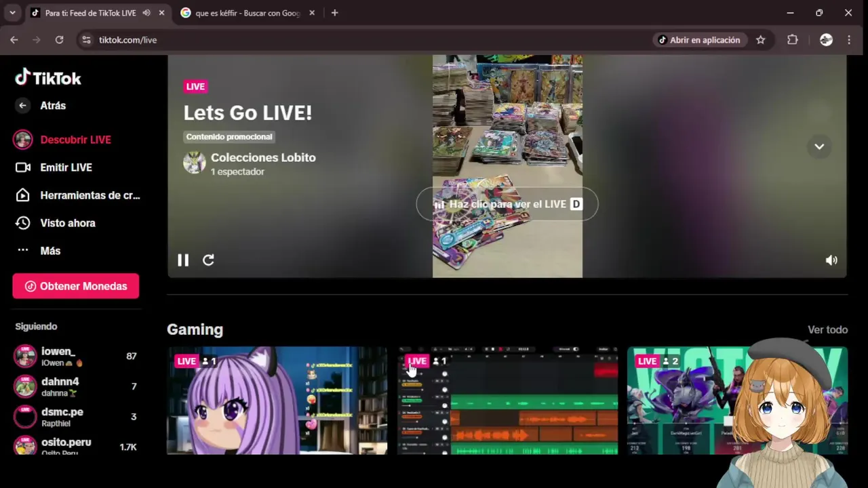Click Haz clic para ver el LIVE

coord(507,204)
